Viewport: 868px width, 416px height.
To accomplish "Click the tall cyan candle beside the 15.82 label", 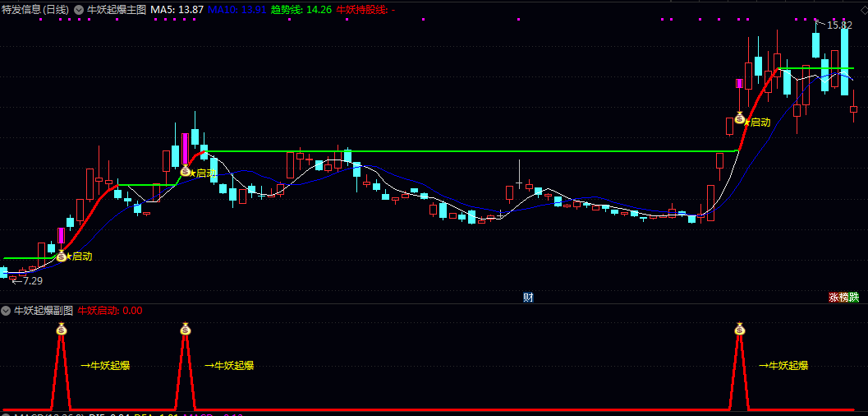I will pos(845,62).
